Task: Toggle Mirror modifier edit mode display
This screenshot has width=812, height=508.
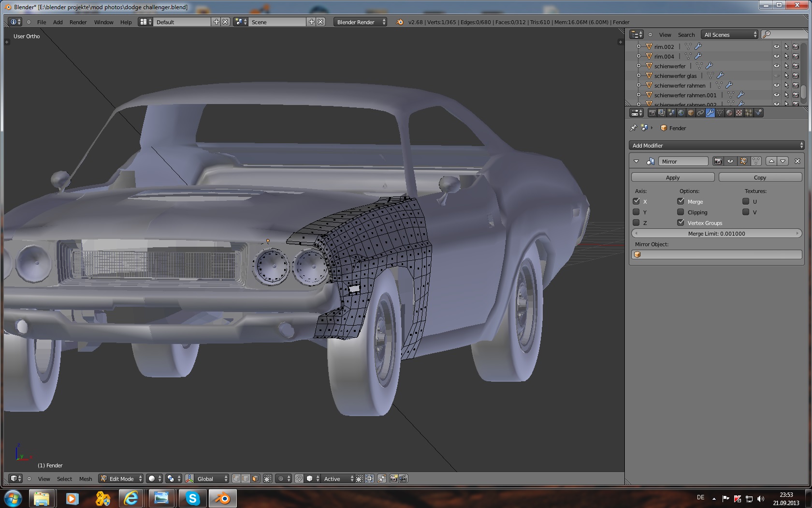Action: click(743, 161)
